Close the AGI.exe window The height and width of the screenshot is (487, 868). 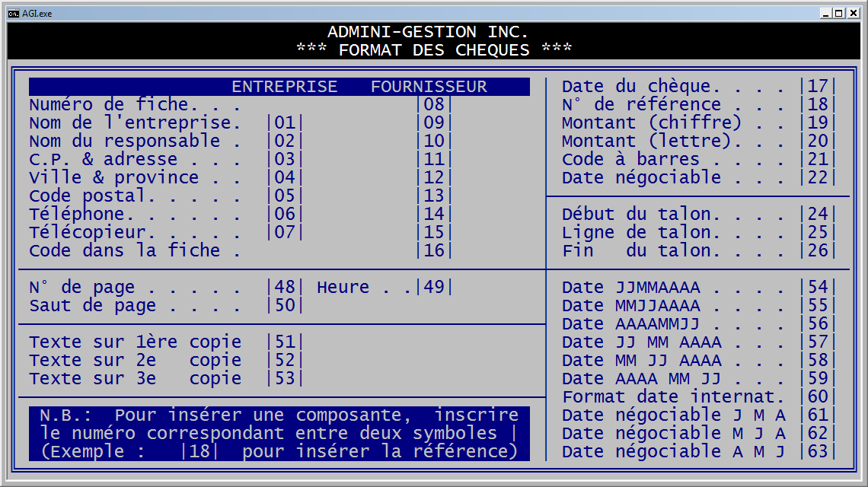pos(852,13)
